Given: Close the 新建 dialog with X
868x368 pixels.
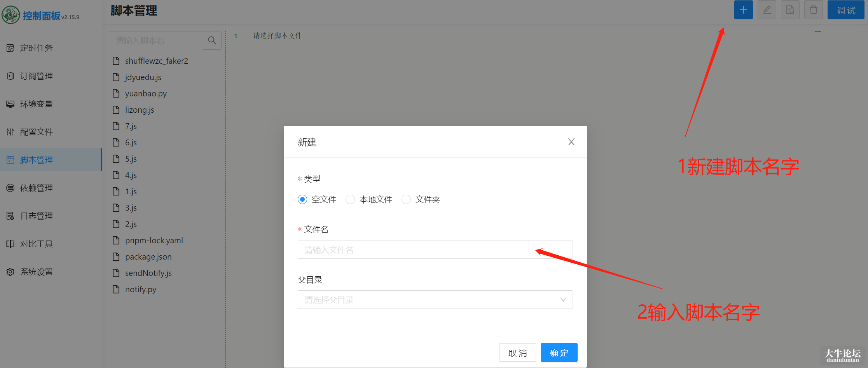Looking at the screenshot, I should pyautogui.click(x=571, y=142).
